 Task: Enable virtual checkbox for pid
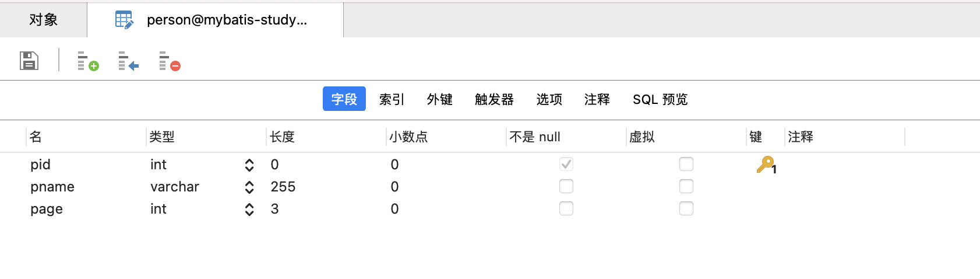(686, 164)
